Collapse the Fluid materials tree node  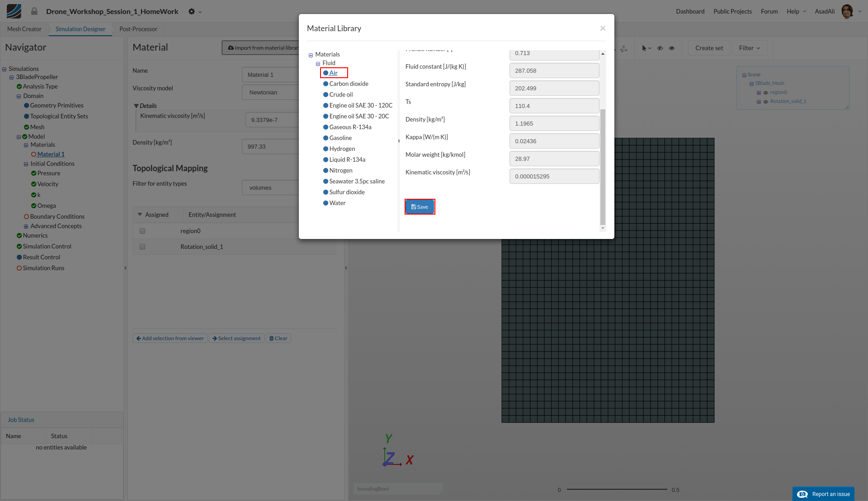coord(318,64)
